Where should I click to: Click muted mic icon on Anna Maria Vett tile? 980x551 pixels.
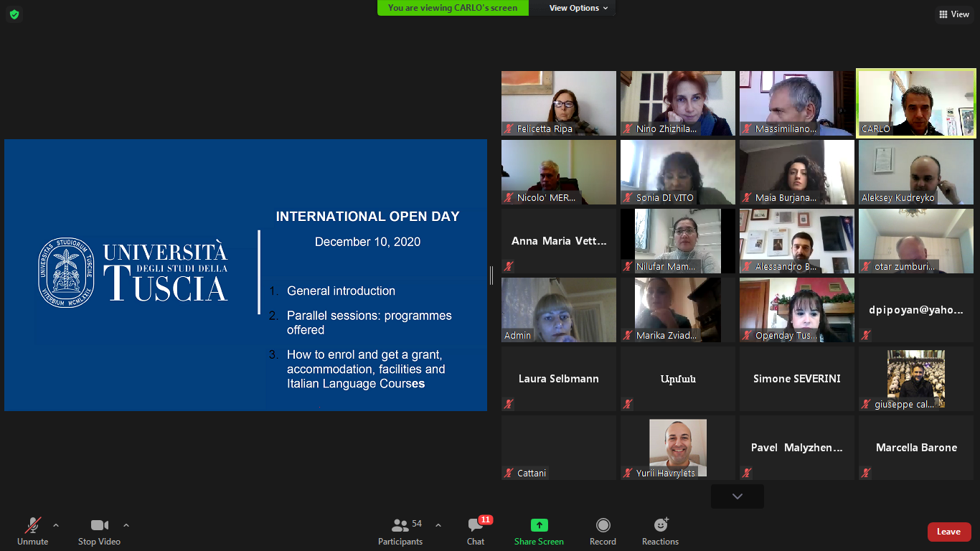[x=509, y=266]
